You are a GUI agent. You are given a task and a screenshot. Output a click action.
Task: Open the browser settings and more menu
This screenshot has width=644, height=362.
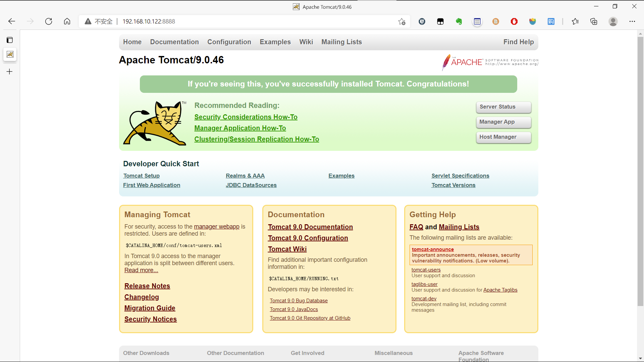click(x=632, y=21)
